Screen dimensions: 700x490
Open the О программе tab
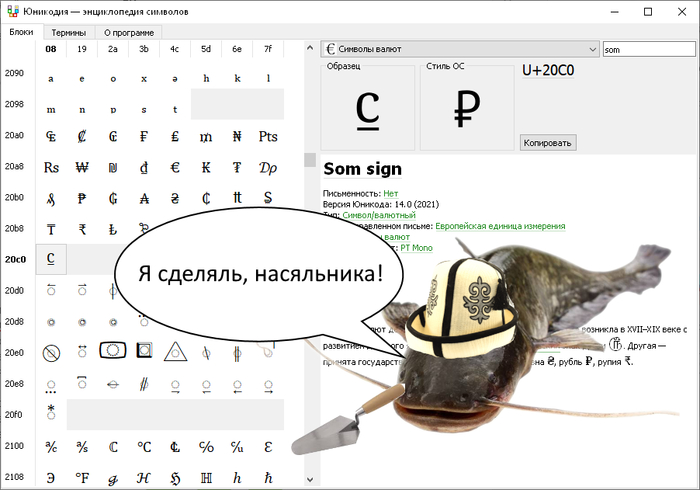(x=126, y=32)
